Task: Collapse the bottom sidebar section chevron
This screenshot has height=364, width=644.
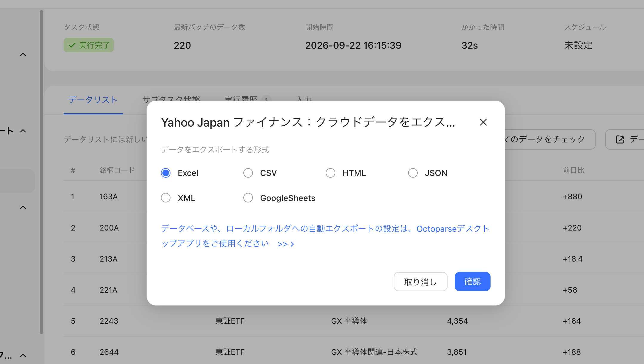Action: [23, 355]
